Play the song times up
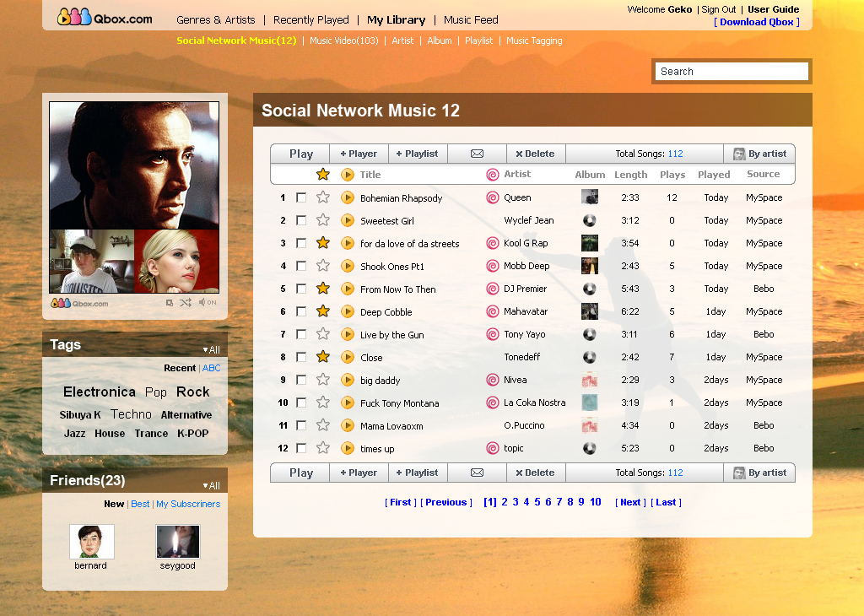Image resolution: width=864 pixels, height=616 pixels. [x=347, y=448]
